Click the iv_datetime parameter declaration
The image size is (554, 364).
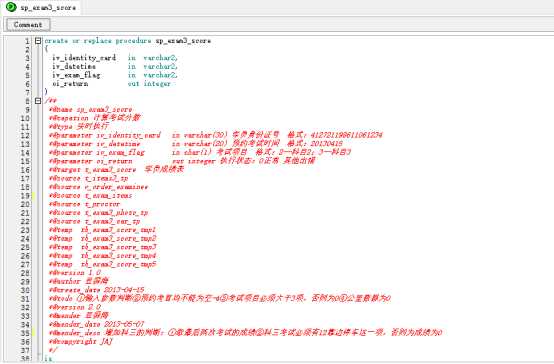point(115,66)
